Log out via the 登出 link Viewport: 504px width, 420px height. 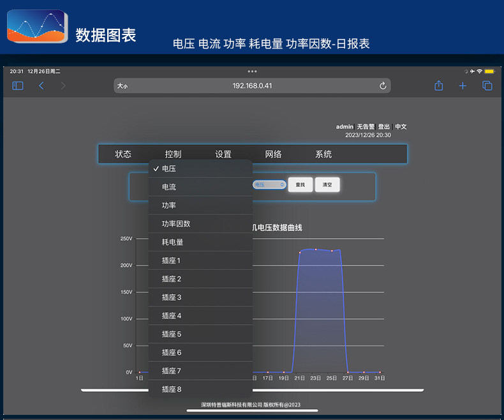click(x=384, y=127)
